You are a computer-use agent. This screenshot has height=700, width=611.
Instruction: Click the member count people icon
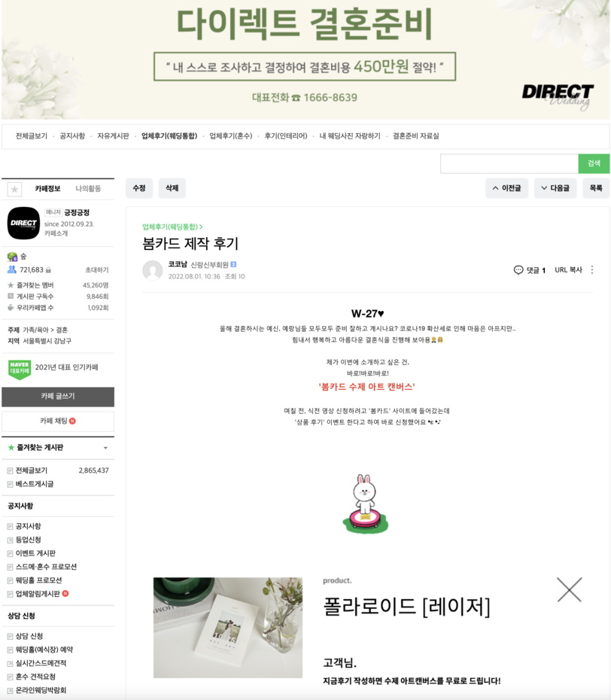click(12, 269)
